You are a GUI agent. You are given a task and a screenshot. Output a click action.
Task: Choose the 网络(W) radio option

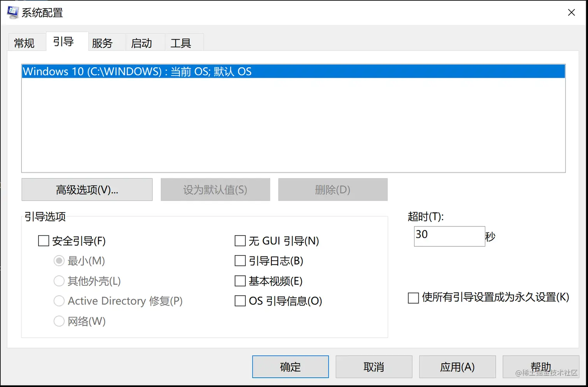pos(59,321)
